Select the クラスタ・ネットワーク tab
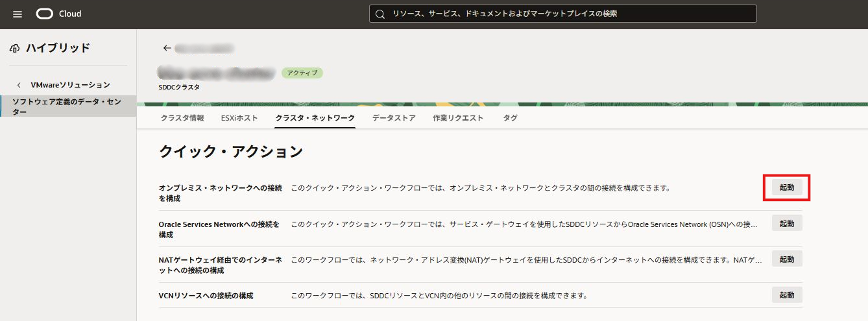 pyautogui.click(x=315, y=118)
